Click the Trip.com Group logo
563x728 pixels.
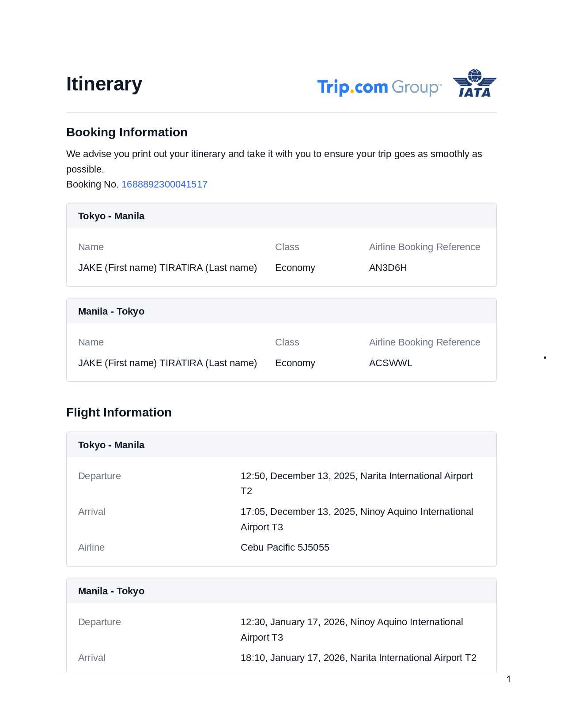click(x=379, y=87)
